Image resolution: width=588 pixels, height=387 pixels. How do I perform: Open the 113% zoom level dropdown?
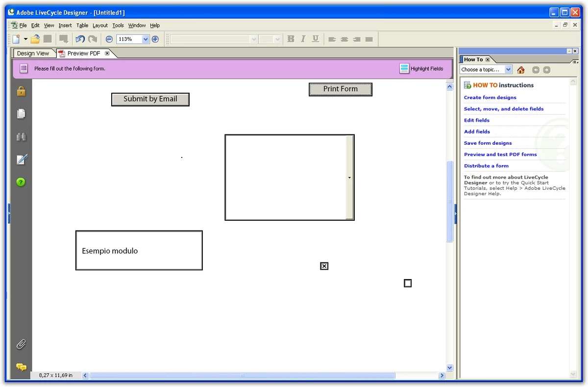tap(146, 39)
